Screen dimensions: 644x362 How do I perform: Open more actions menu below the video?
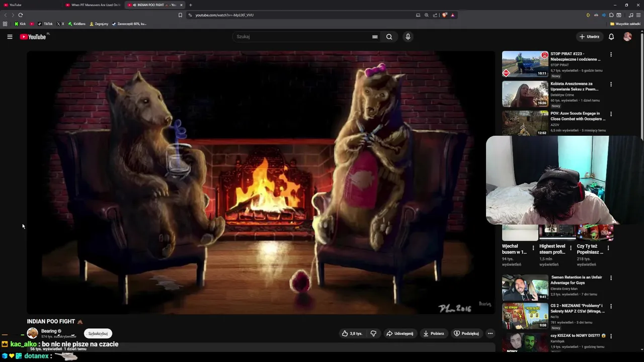[490, 333]
